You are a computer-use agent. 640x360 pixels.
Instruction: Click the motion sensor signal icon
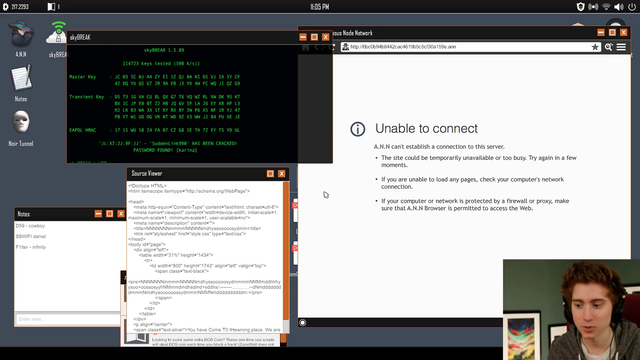tap(593, 7)
